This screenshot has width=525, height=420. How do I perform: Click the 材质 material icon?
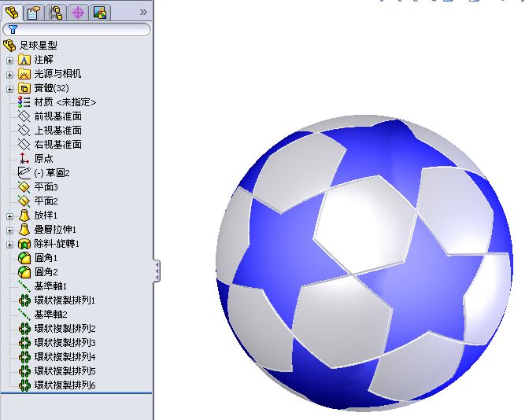pos(24,102)
